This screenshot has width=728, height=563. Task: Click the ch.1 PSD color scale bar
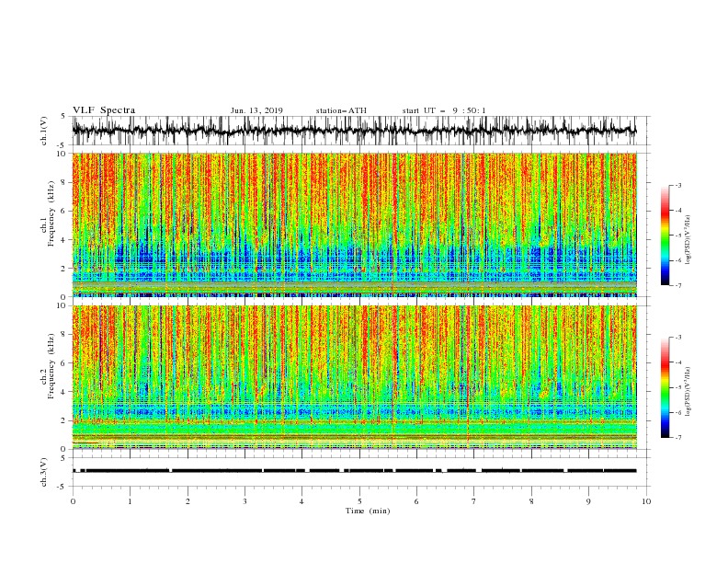coord(665,236)
